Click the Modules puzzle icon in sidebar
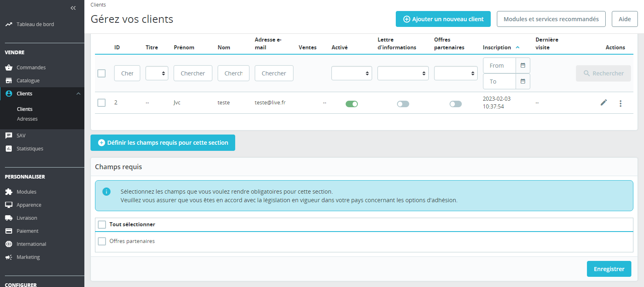This screenshot has width=644, height=287. click(x=9, y=192)
